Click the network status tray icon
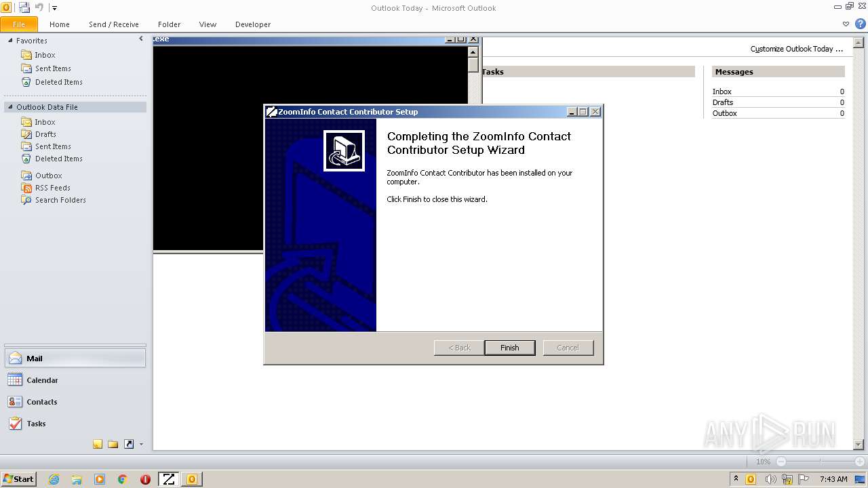 787,479
